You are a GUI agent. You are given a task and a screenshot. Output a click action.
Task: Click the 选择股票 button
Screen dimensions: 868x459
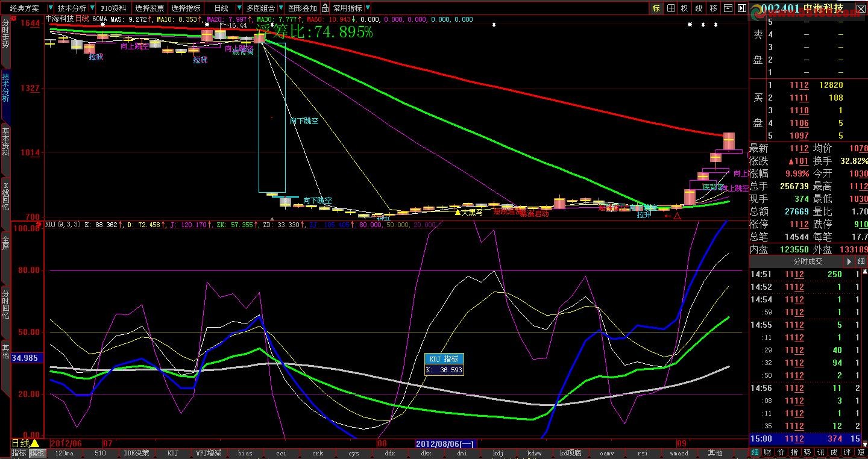coord(149,8)
